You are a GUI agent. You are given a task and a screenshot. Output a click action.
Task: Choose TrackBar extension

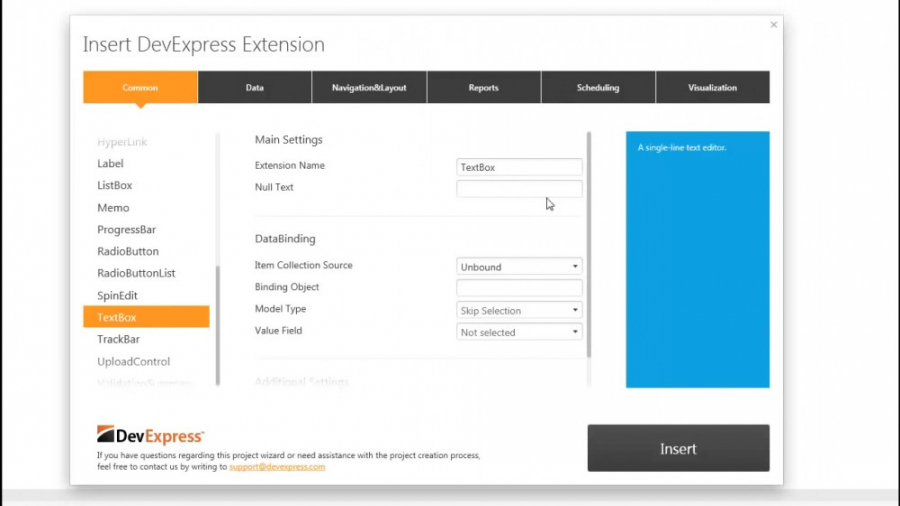coord(118,339)
